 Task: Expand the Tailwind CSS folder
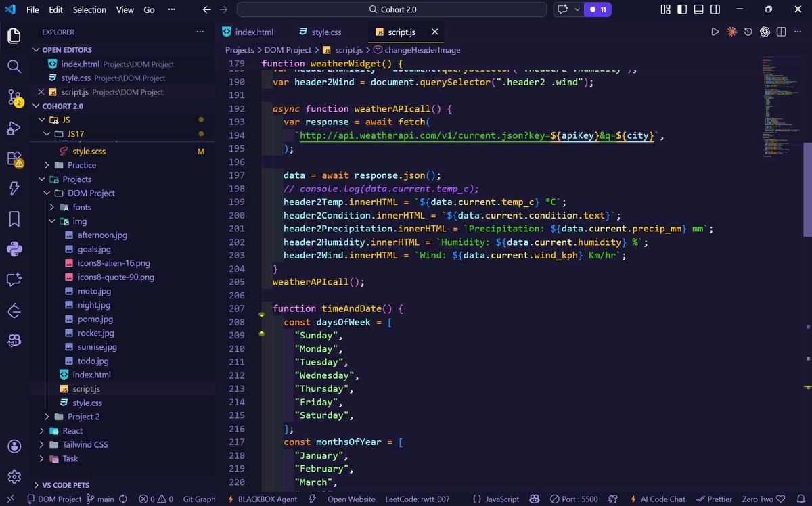[42, 444]
